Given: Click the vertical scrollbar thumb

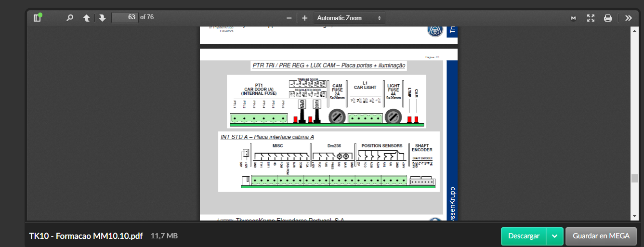Looking at the screenshot, I should click(x=634, y=179).
